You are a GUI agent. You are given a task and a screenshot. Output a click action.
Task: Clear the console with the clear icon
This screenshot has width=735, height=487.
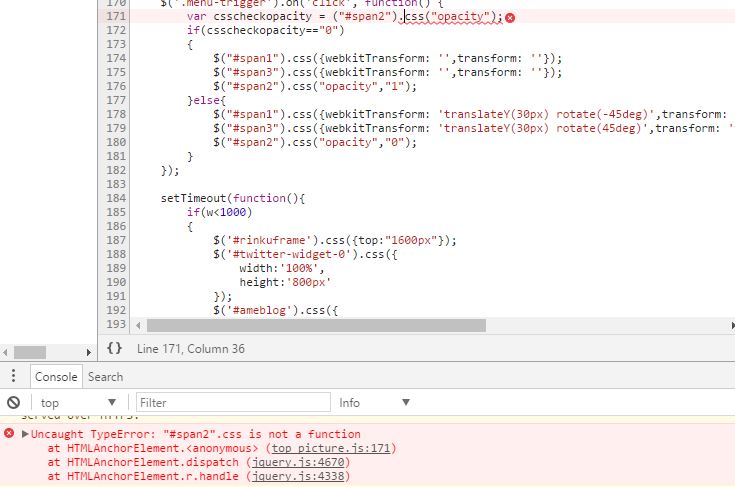click(13, 403)
